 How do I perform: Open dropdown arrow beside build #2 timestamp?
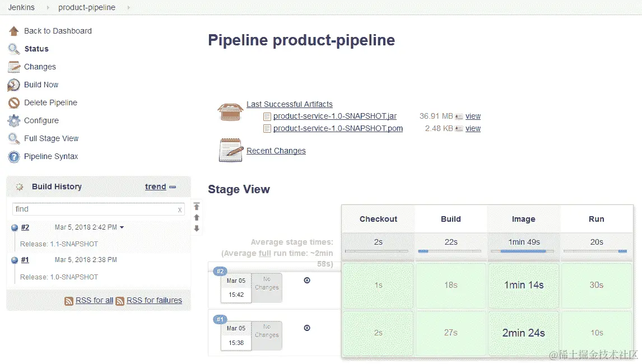click(122, 227)
